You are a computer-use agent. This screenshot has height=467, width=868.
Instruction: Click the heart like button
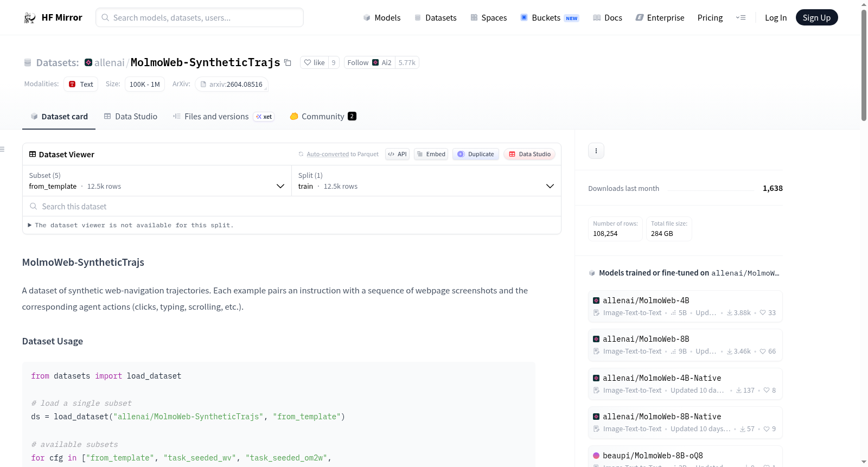pos(315,62)
